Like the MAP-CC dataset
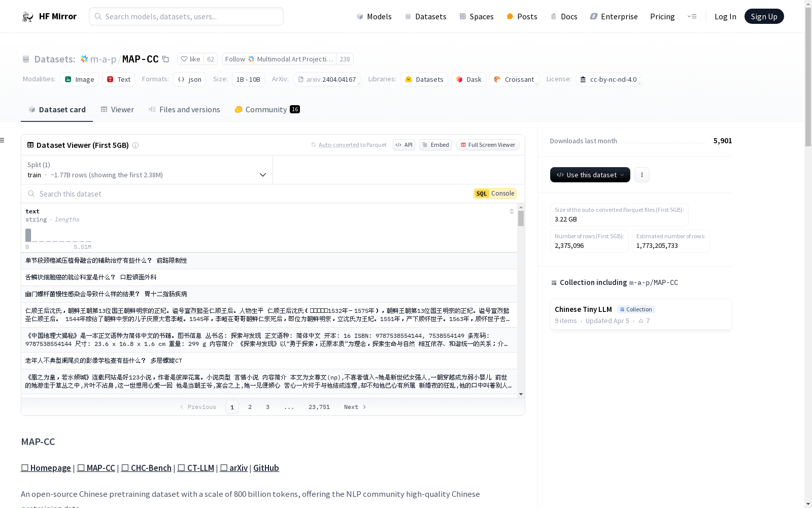Image resolution: width=812 pixels, height=508 pixels. [191, 59]
